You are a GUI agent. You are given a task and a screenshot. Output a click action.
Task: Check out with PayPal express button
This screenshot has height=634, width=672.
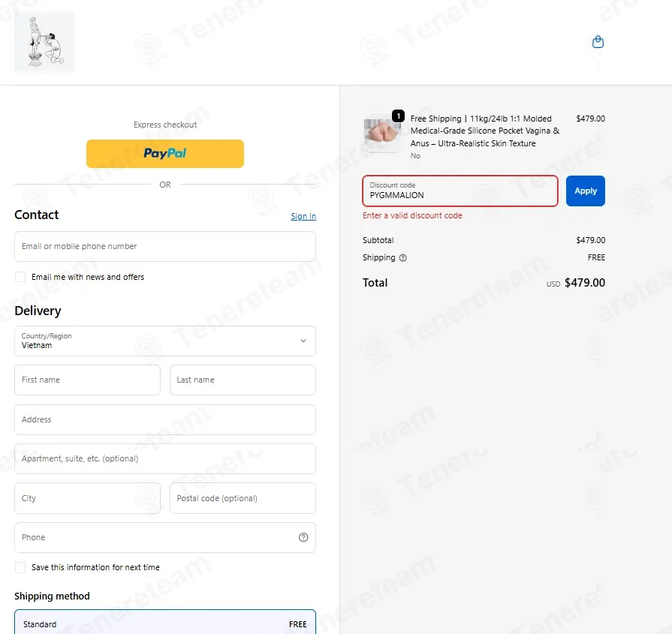point(165,153)
